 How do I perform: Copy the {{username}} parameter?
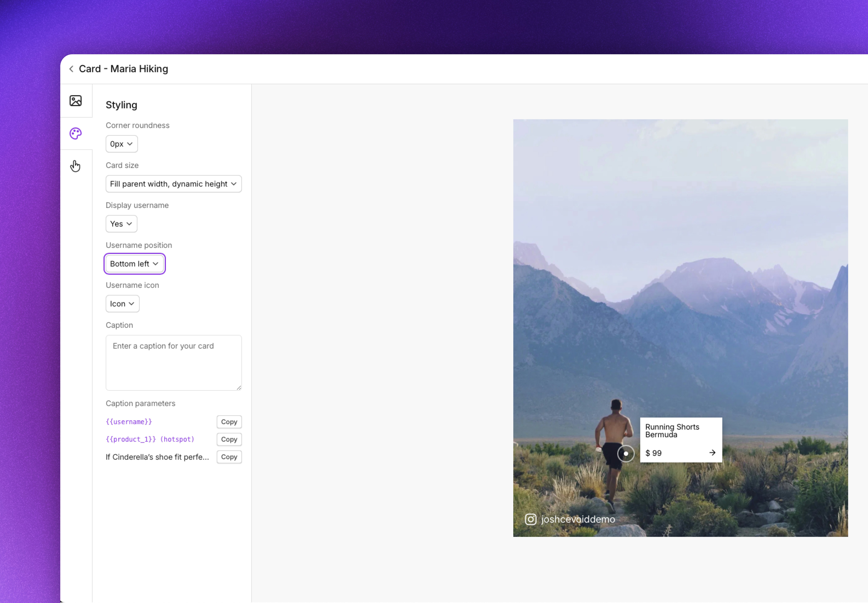[x=229, y=422]
